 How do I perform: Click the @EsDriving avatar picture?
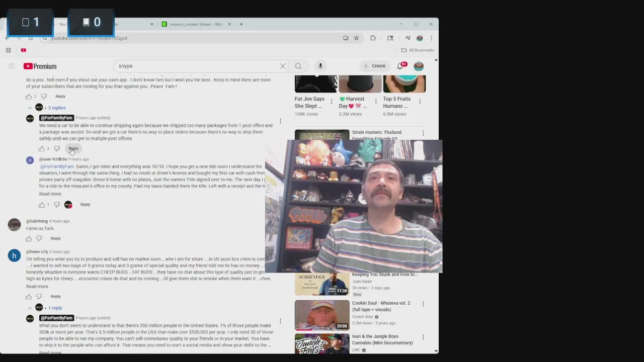(14, 224)
